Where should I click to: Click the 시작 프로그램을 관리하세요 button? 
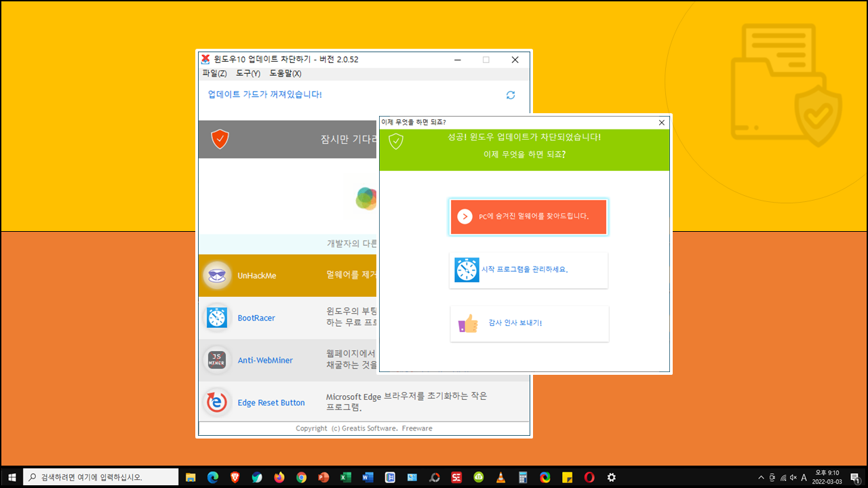coord(529,270)
